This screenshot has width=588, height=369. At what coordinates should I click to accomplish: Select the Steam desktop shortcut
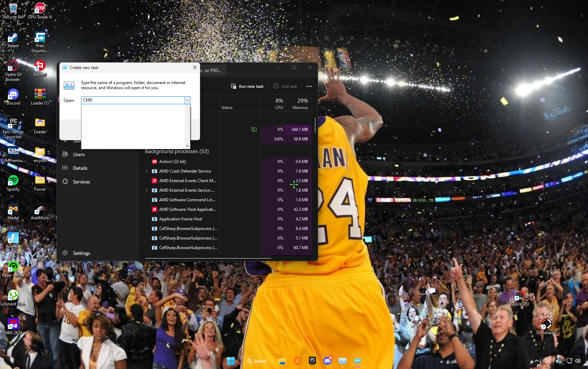coord(13,40)
